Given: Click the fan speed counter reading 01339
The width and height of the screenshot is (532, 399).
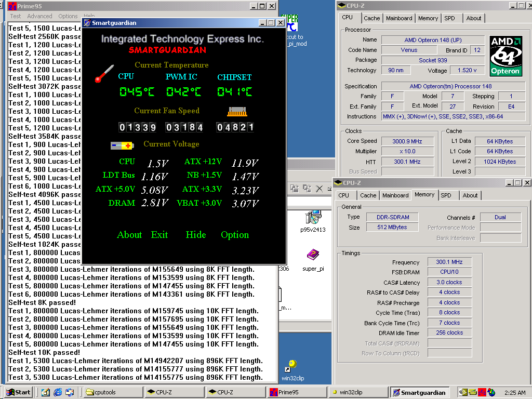Looking at the screenshot, I should 137,127.
